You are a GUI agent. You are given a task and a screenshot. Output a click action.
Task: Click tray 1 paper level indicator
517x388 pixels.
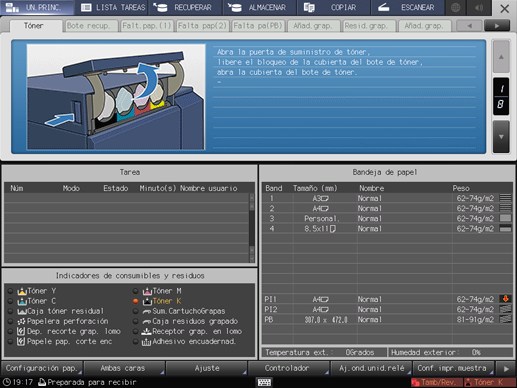[x=505, y=198]
